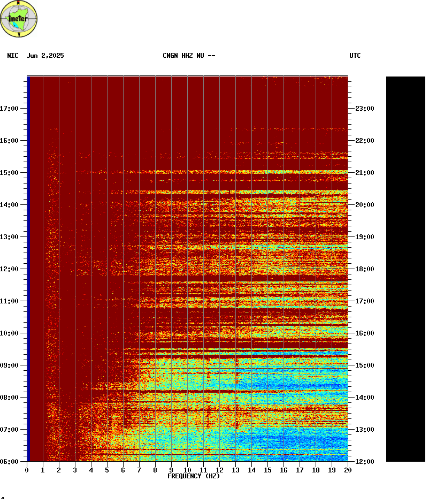Viewport: 429px width, 504px height.
Task: Click local time tick '16:00'
Action: click(x=9, y=141)
